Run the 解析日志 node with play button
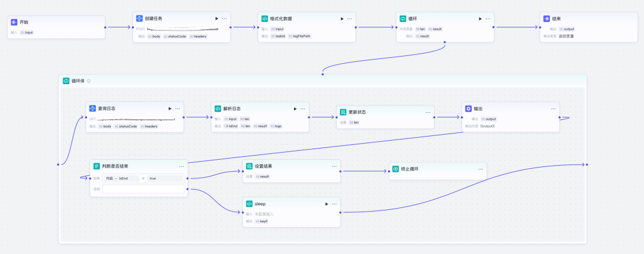 [x=295, y=109]
